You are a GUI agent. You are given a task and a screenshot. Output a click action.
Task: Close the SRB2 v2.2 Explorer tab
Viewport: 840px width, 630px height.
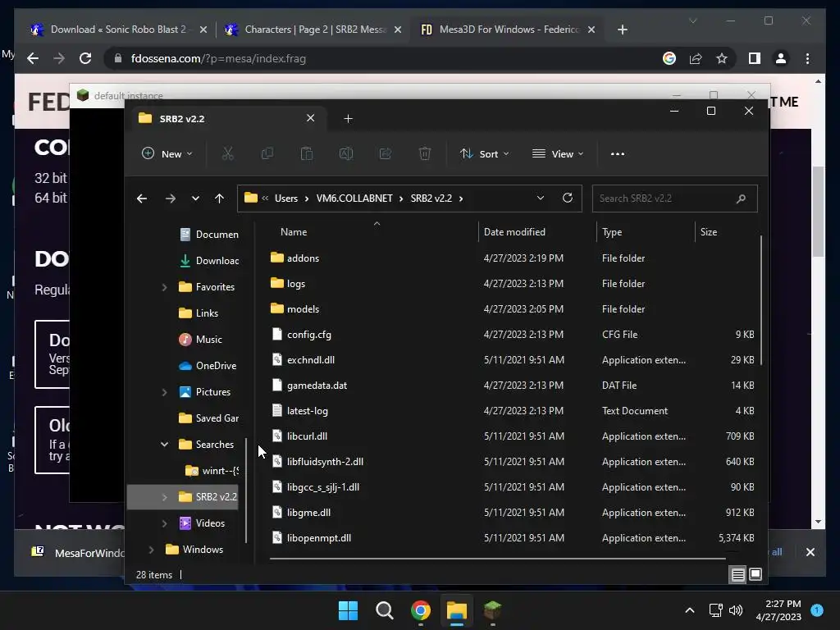click(310, 118)
